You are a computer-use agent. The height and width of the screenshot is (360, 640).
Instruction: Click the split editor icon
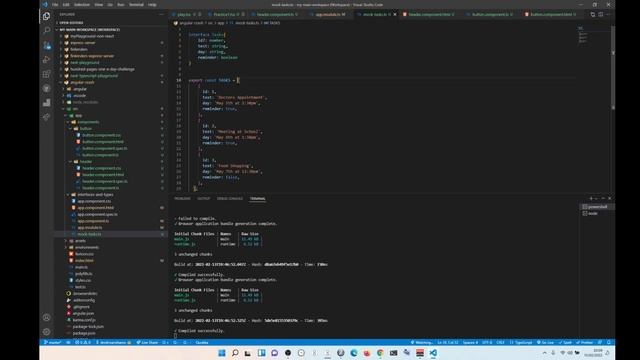click(x=600, y=14)
